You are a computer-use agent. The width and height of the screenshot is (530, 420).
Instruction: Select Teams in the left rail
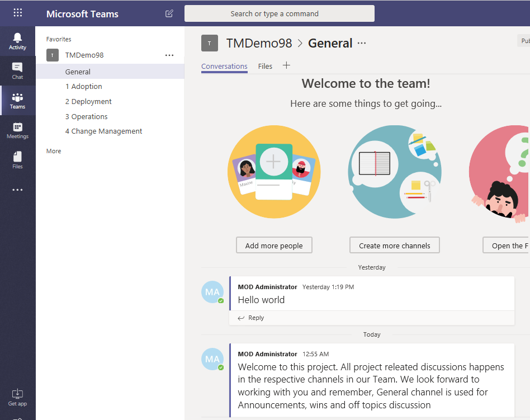pyautogui.click(x=17, y=101)
